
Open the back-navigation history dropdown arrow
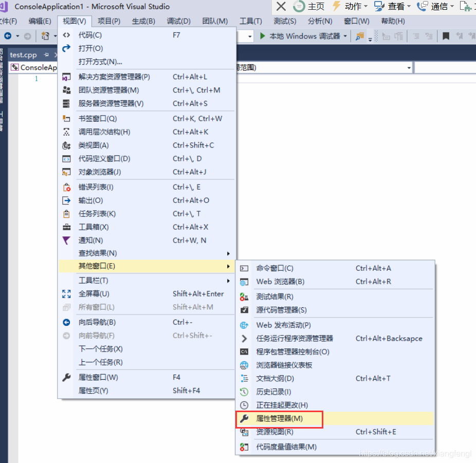point(17,36)
